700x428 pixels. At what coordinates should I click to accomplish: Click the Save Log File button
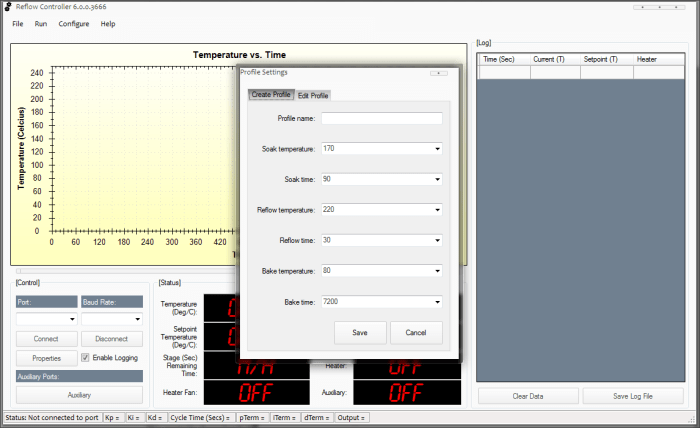tap(632, 396)
